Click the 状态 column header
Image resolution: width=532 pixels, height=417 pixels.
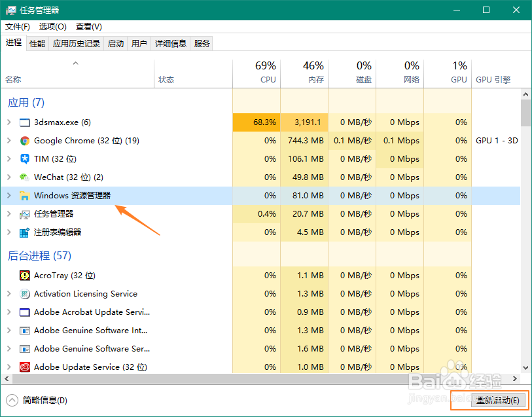(x=194, y=73)
